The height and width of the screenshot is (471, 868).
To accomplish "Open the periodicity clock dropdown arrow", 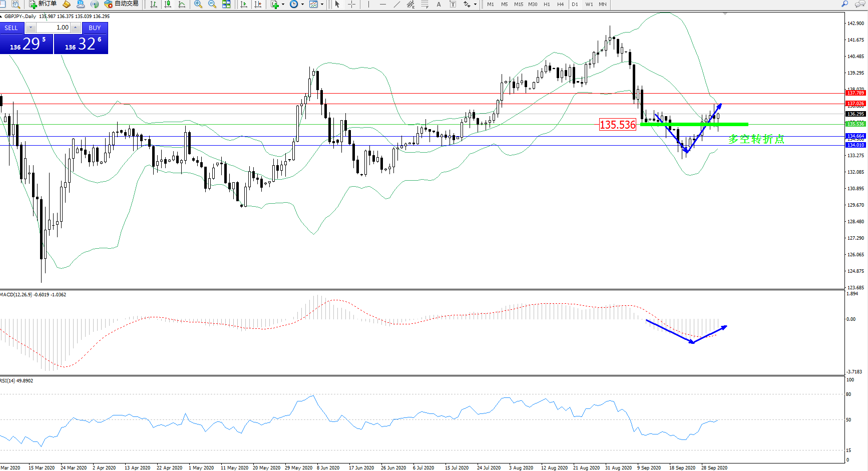I will [303, 4].
